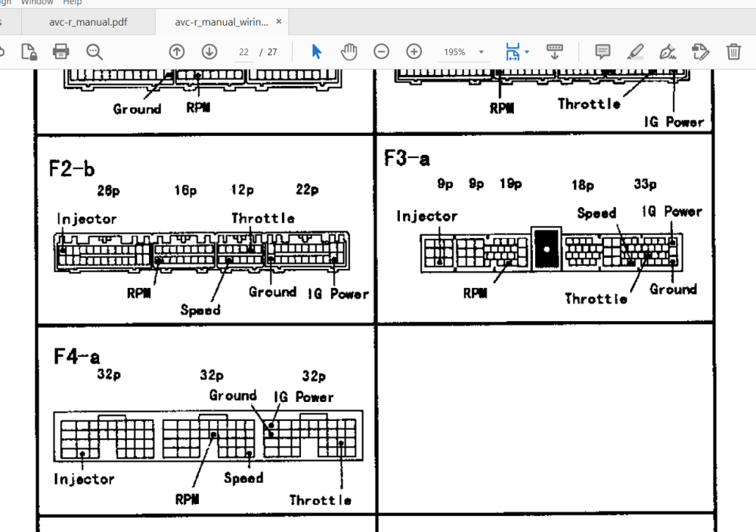This screenshot has height=532, width=756.
Task: Click the trash delete icon
Action: click(x=733, y=51)
